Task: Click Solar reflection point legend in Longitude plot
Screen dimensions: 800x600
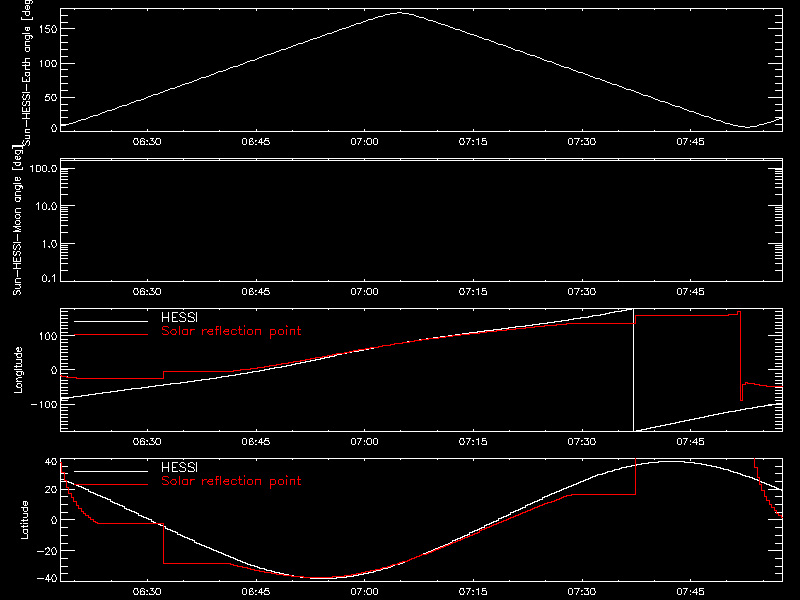Action: pyautogui.click(x=231, y=331)
